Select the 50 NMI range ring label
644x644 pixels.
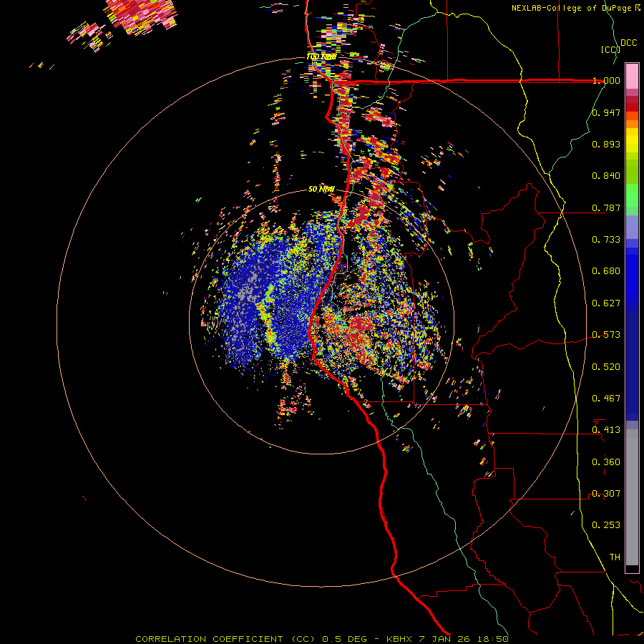(321, 189)
